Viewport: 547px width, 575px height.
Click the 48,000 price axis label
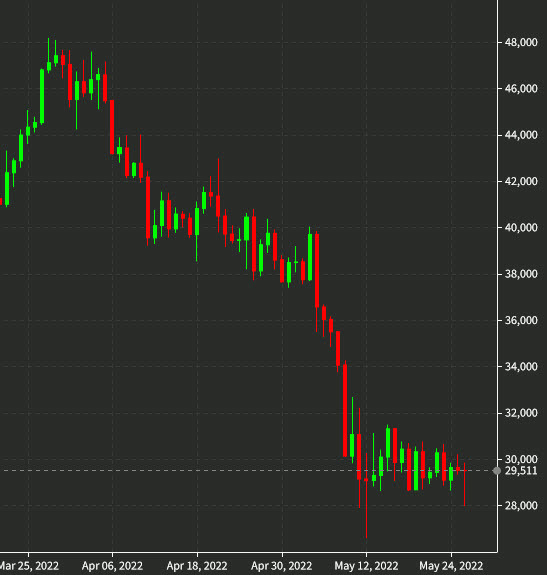coord(521,43)
